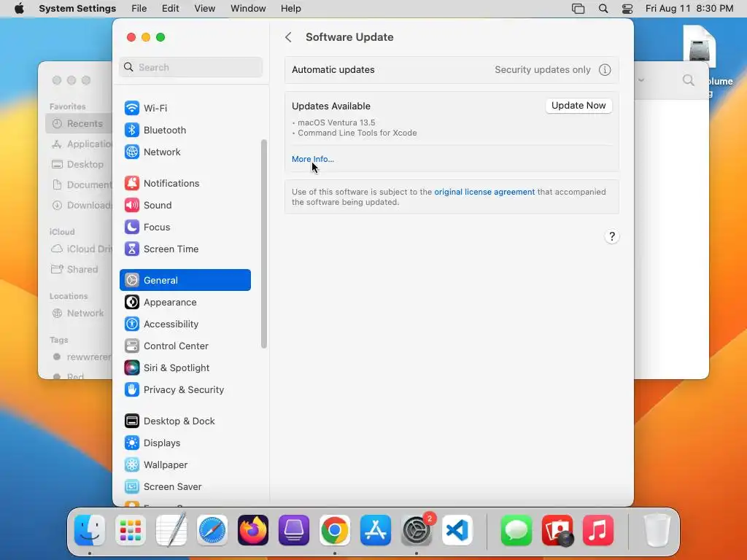Click the Automatic updates info icon
747x560 pixels.
[x=605, y=70]
